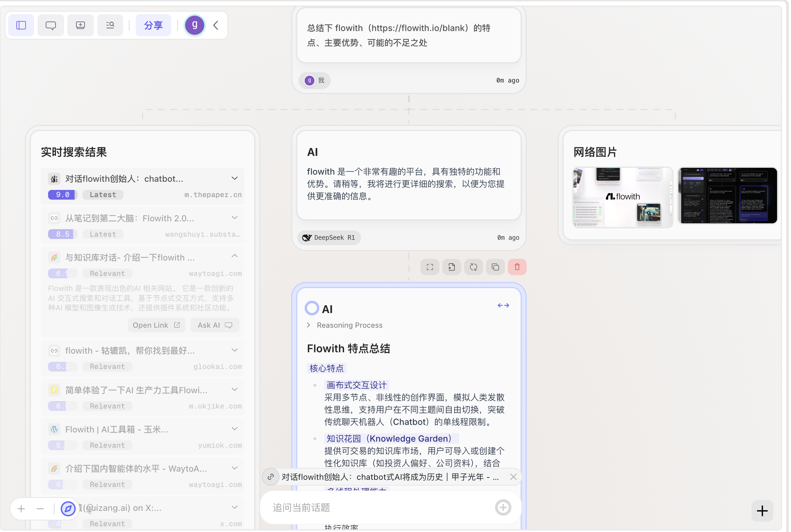
Task: Click the Latest tag under 对话flowith创始人
Action: [103, 195]
